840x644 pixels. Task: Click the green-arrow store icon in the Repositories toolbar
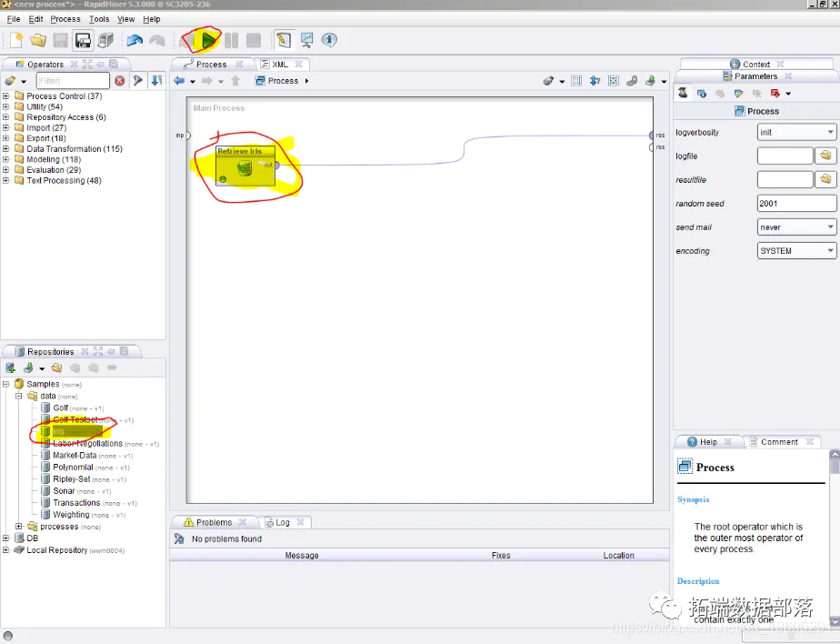(x=28, y=367)
